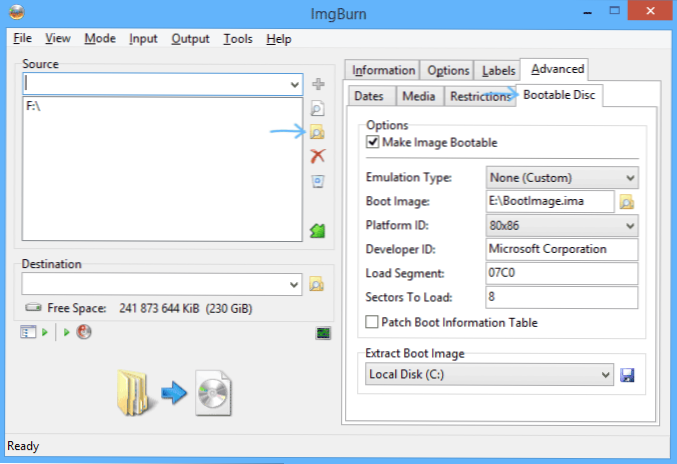Click the Developer ID text field
This screenshot has height=464, width=677.
point(562,249)
